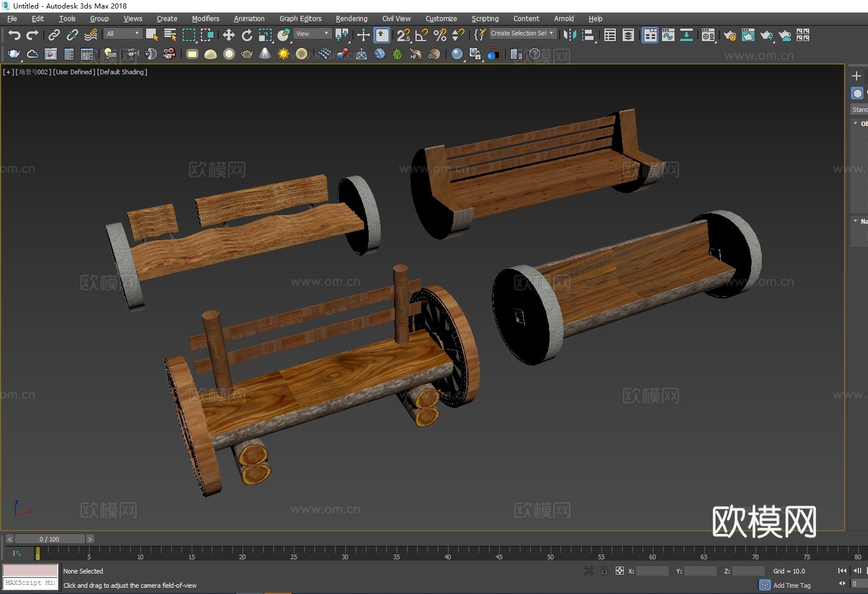Viewport: 868px width, 594px height.
Task: Step the time slider forward one frame
Action: point(90,539)
